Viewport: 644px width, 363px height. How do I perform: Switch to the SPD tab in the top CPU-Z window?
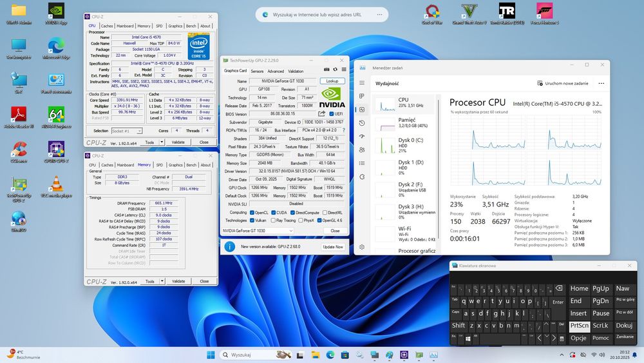pyautogui.click(x=159, y=26)
